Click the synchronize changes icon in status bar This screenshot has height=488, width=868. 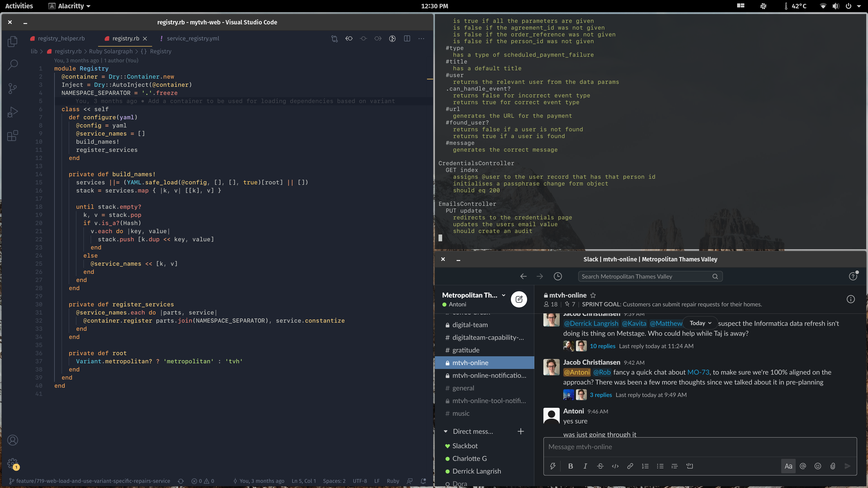[x=181, y=481]
